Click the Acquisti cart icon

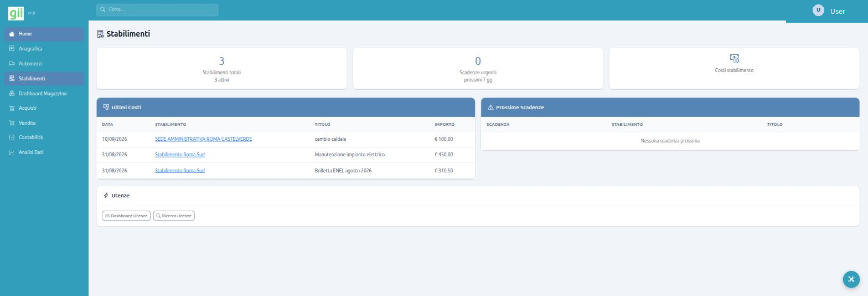point(12,108)
